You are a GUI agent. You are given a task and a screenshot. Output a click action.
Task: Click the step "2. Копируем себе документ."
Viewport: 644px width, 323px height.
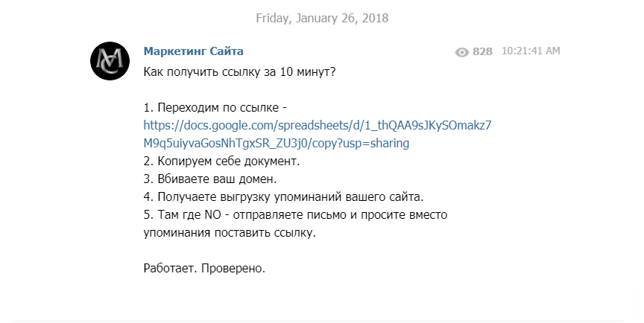pos(220,161)
